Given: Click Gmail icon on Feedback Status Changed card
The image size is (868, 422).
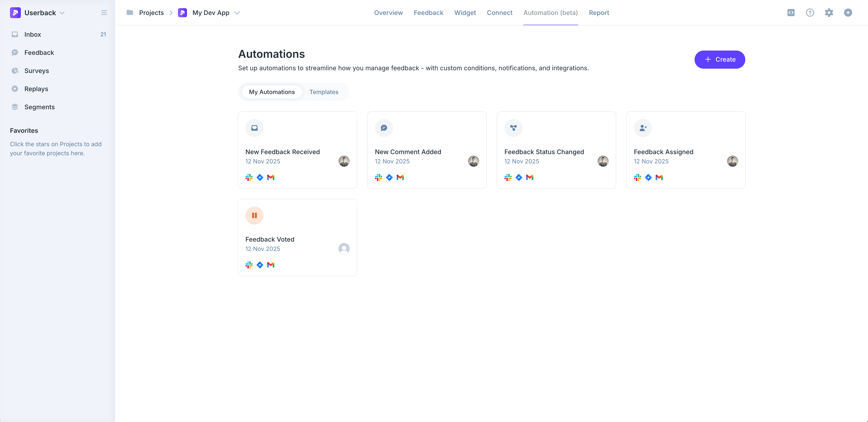Looking at the screenshot, I should [529, 177].
